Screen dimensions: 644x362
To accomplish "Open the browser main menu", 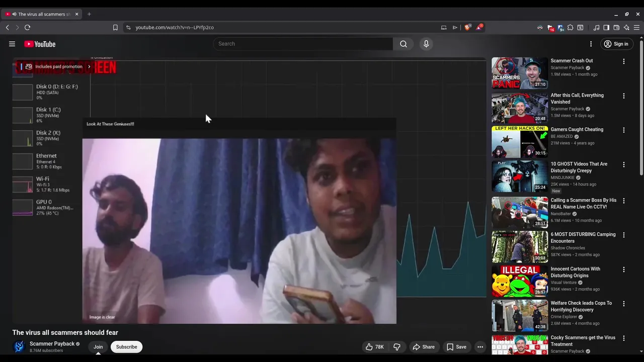I will pos(637,28).
